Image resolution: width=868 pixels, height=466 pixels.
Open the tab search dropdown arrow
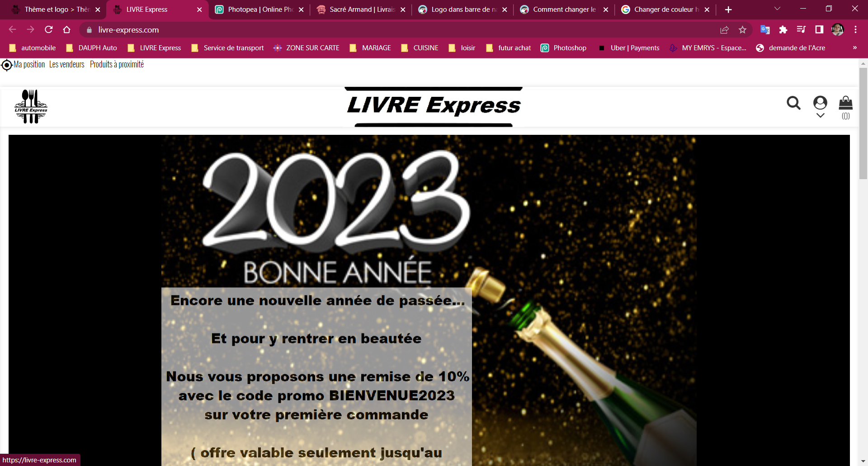(777, 9)
